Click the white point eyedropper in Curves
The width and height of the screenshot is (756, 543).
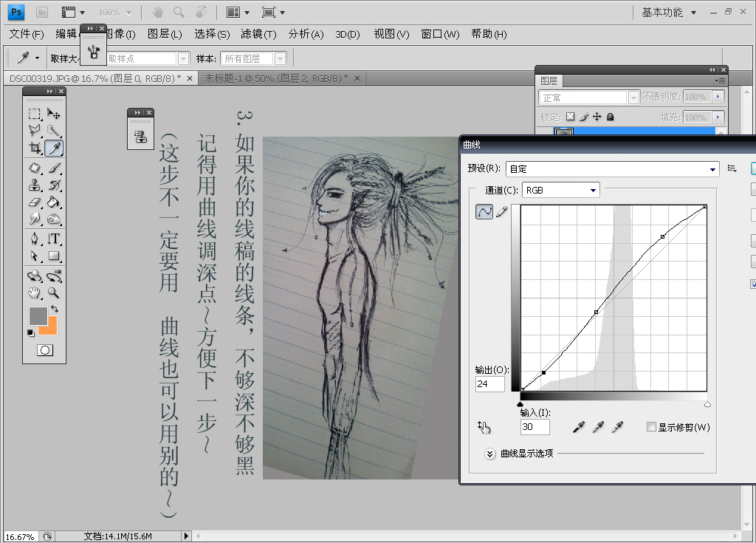point(618,427)
